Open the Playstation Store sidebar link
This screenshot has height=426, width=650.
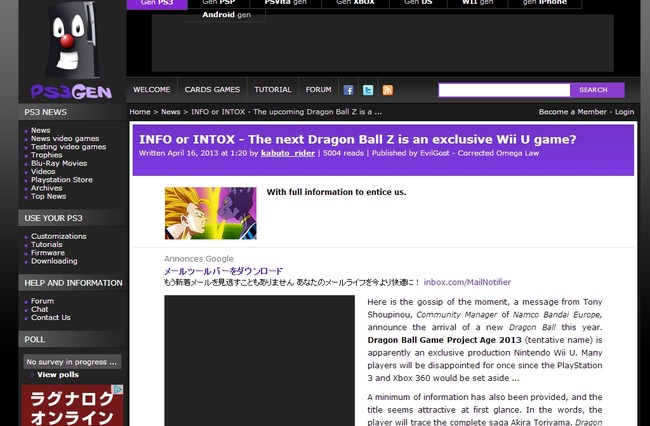(62, 180)
